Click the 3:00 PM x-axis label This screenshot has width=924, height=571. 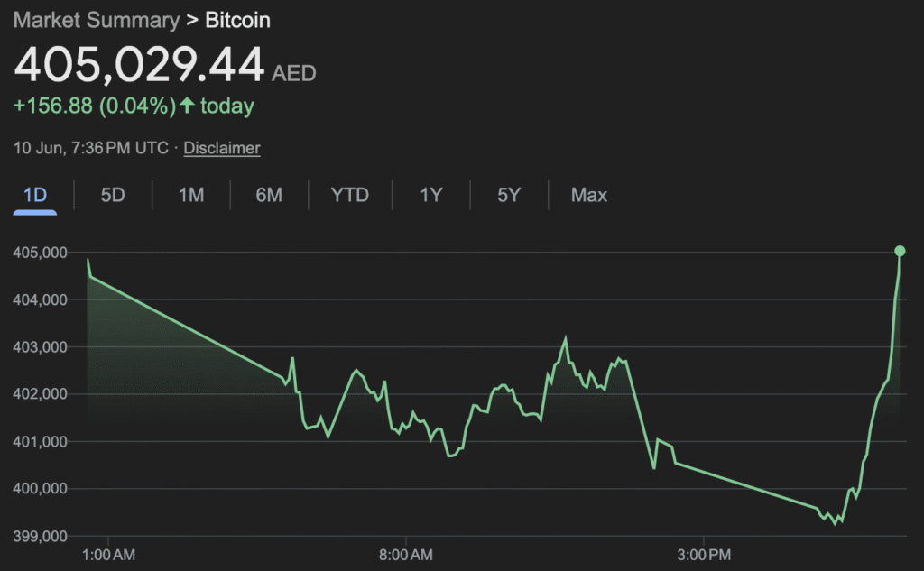pos(704,555)
